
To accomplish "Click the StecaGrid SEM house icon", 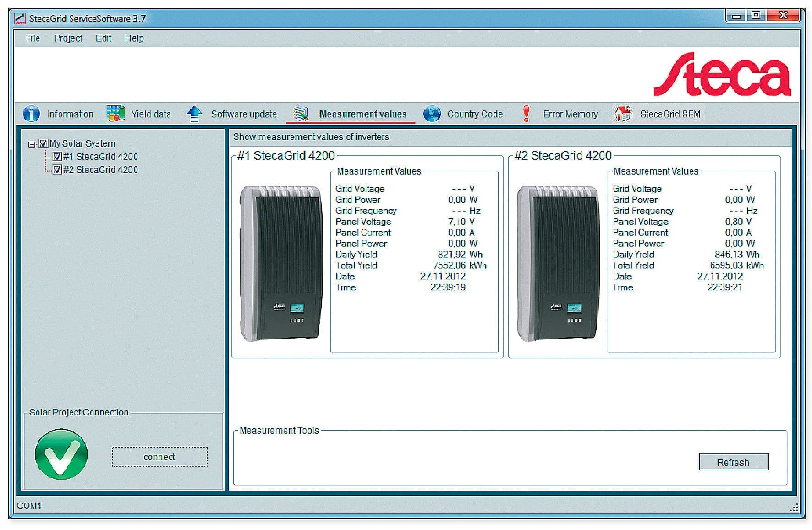I will click(x=623, y=114).
